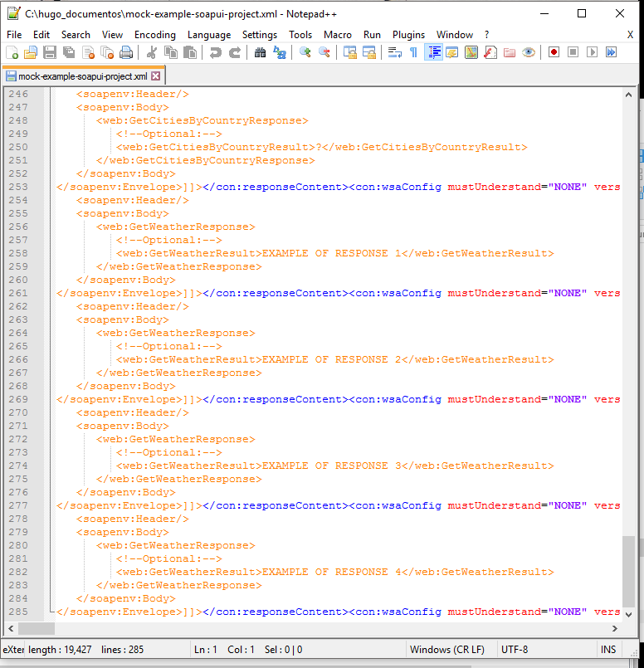
Task: Undo the last action
Action: coord(216,52)
